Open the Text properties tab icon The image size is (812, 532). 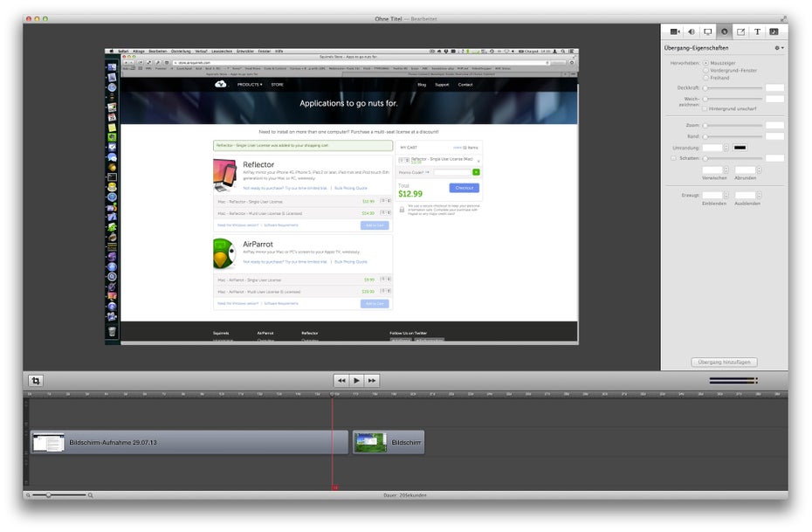758,31
